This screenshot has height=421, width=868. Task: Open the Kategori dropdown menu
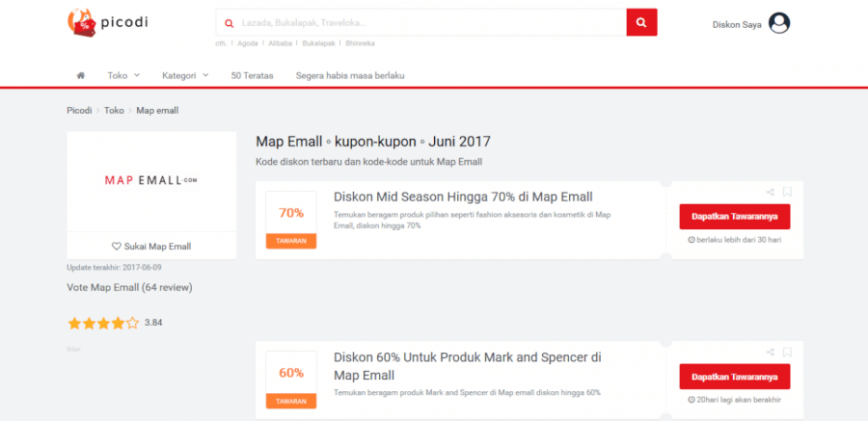(x=185, y=76)
